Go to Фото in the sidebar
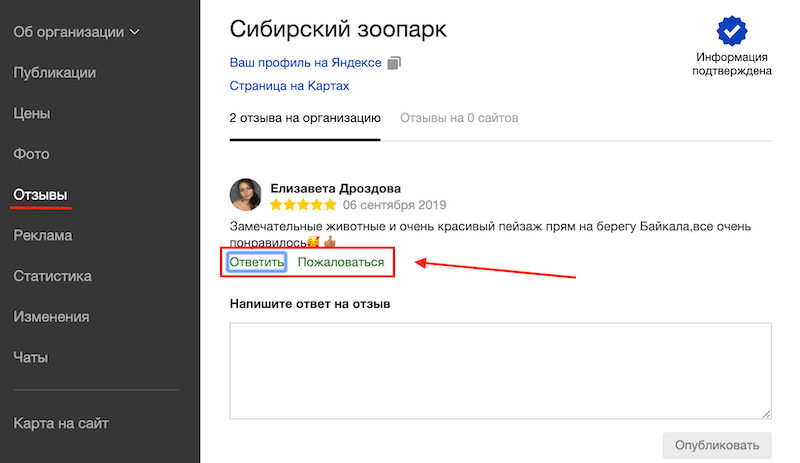Screen dimensions: 800x463 31,154
